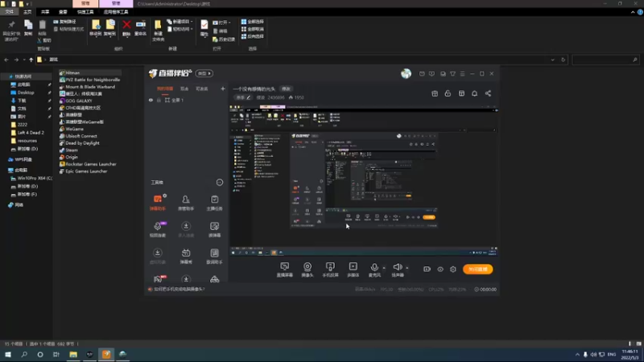Open the gift box icon above the preview
The width and height of the screenshot is (644, 362).
click(435, 93)
